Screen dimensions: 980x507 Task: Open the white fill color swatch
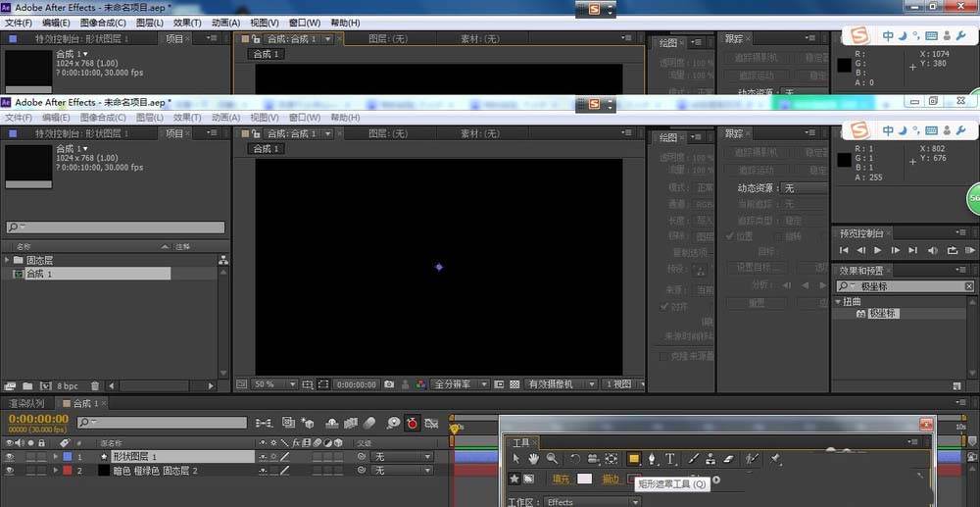coord(584,479)
